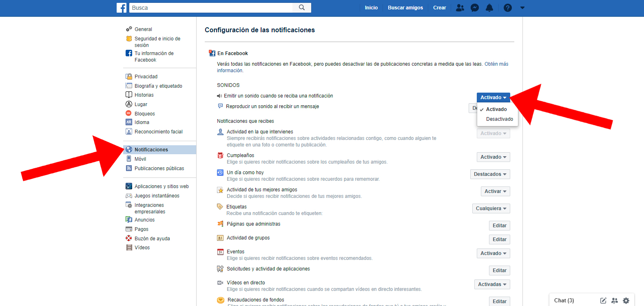The image size is (644, 306).
Task: Click the Facebook logo icon
Action: (122, 8)
